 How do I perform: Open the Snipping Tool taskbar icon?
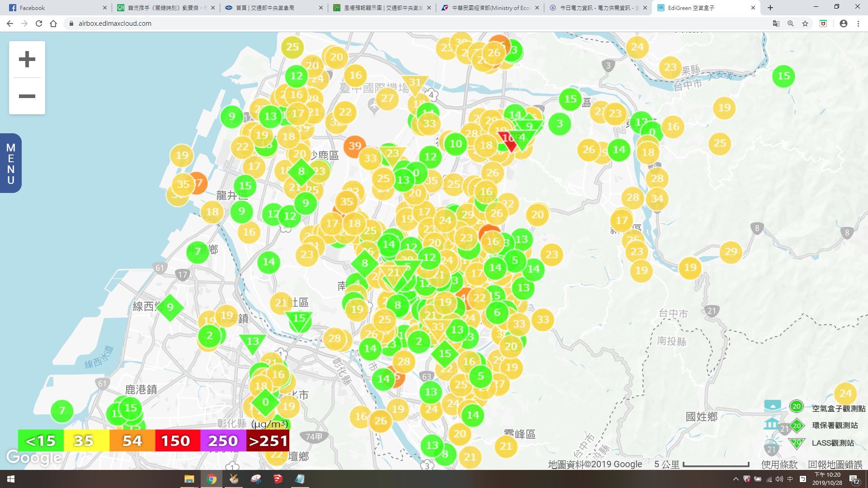click(256, 479)
